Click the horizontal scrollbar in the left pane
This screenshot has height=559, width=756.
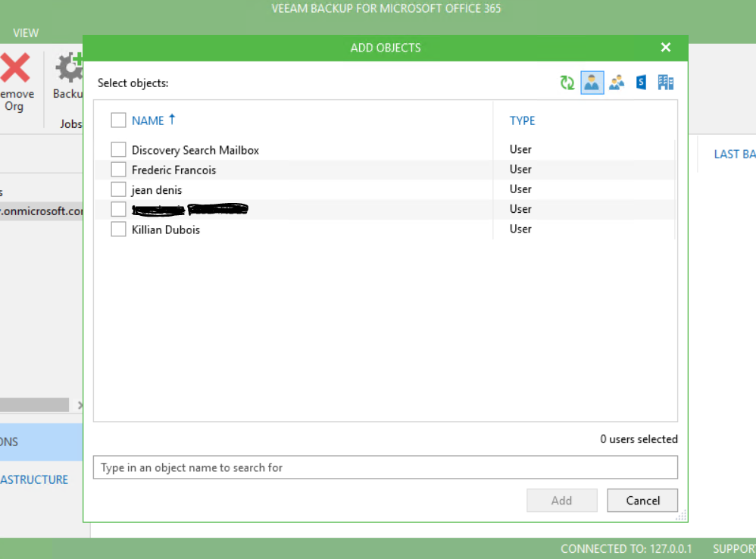click(34, 404)
